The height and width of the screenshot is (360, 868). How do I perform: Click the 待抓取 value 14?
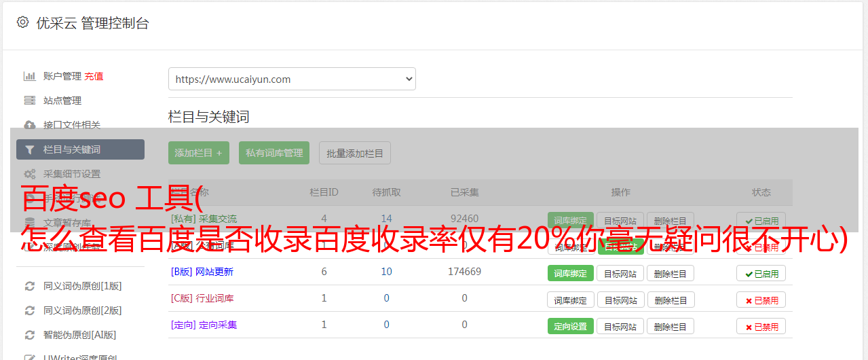click(x=386, y=219)
